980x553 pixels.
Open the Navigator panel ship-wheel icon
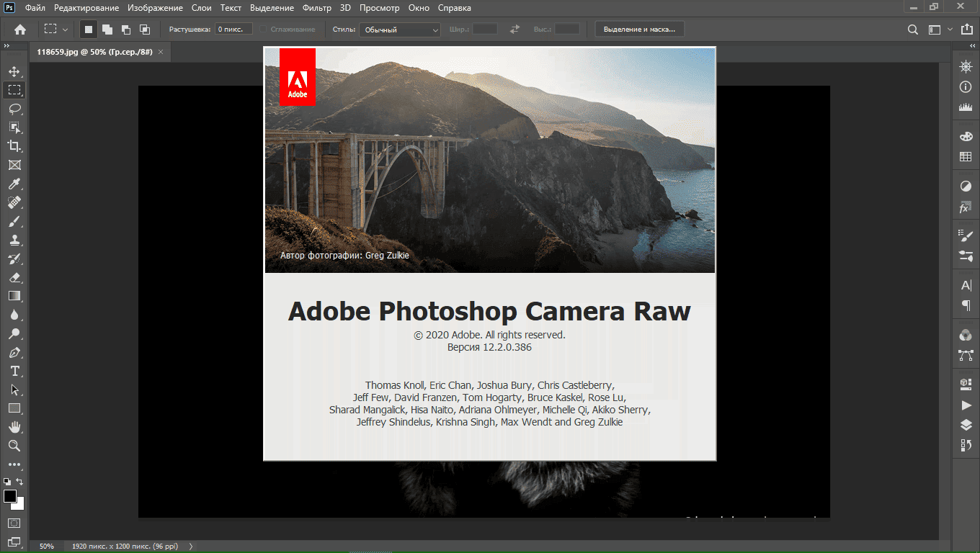tap(966, 67)
